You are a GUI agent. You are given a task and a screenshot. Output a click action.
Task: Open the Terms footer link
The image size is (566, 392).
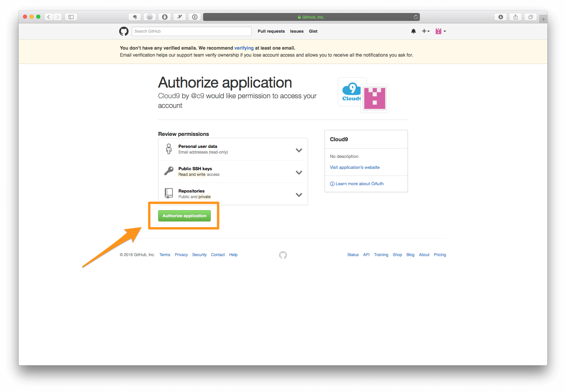click(x=165, y=255)
